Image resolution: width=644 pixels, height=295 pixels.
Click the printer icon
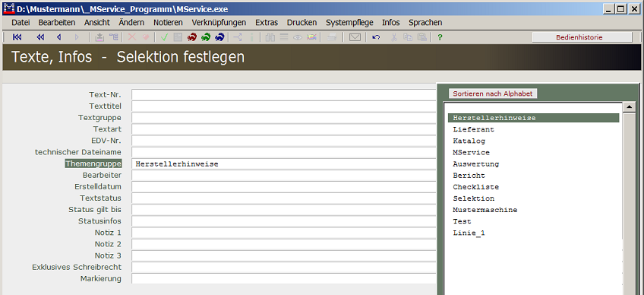click(332, 37)
